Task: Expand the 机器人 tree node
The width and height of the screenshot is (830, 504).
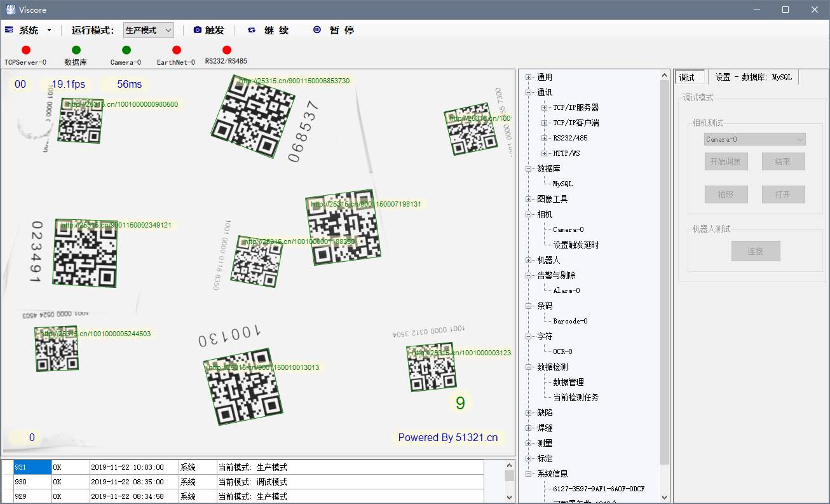Action: click(529, 260)
